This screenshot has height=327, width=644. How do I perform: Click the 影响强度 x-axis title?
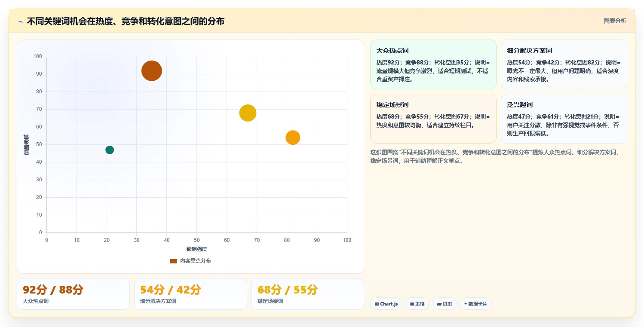coord(197,249)
